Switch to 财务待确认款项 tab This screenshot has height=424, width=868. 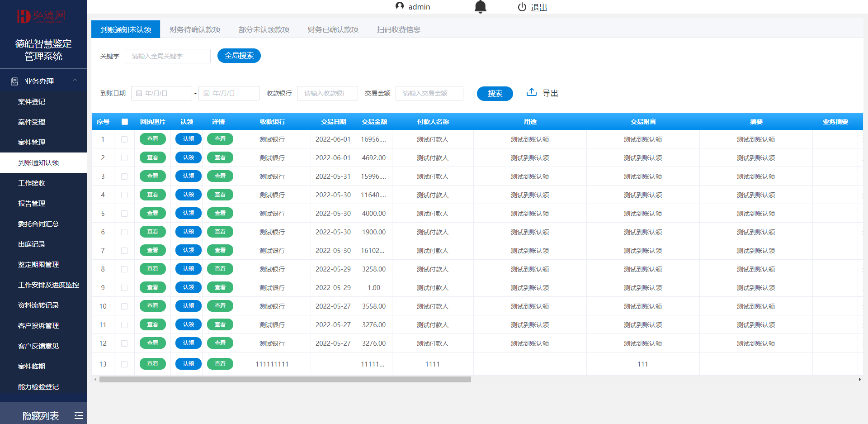195,29
